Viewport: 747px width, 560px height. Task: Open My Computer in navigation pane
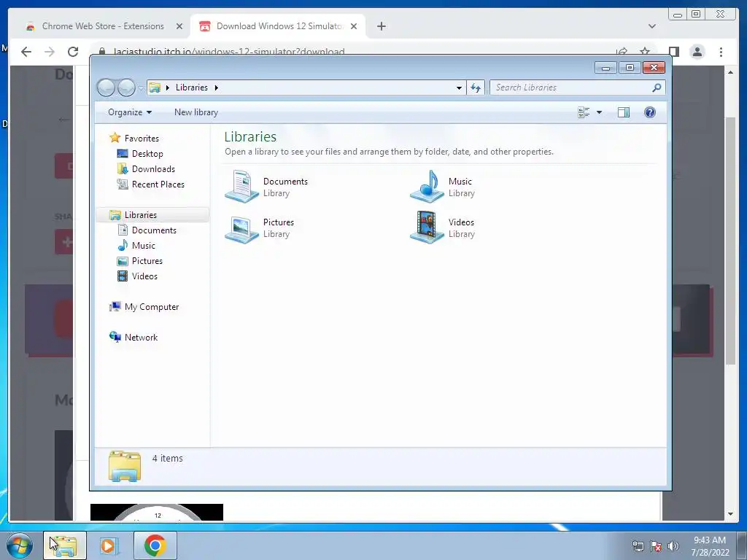click(152, 307)
